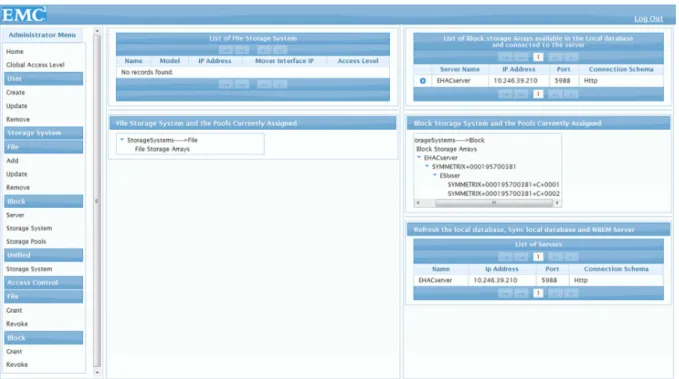This screenshot has height=379, width=679.
Task: Collapse the EHACserver tree node
Action: coord(419,158)
